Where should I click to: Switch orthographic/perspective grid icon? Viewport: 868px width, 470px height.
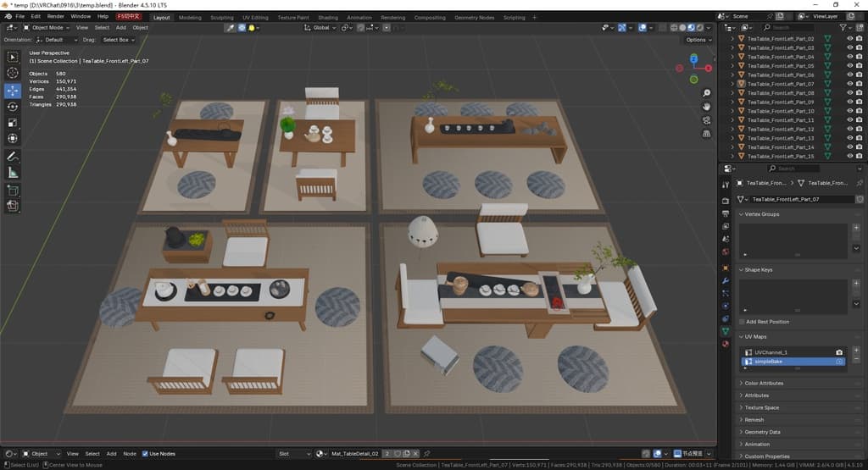click(706, 134)
